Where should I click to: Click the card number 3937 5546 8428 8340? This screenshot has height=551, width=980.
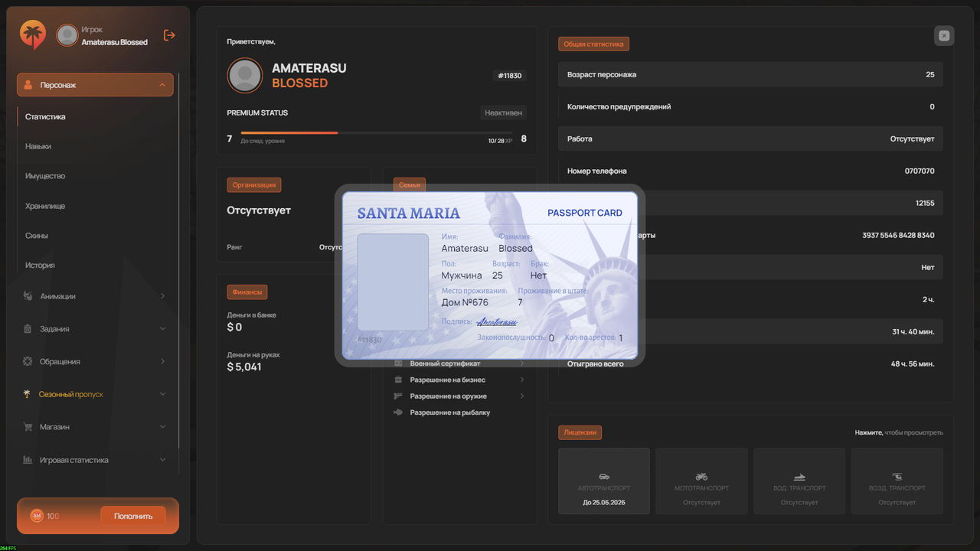898,236
